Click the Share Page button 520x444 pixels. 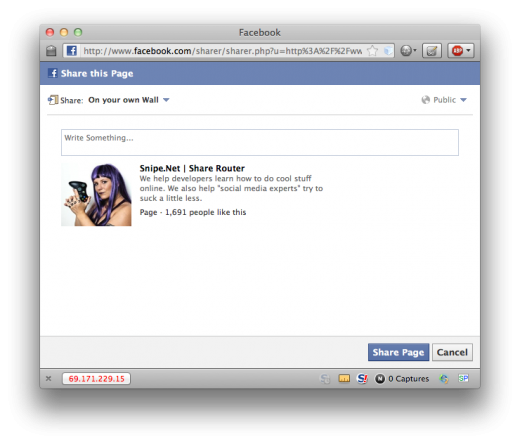tap(398, 352)
